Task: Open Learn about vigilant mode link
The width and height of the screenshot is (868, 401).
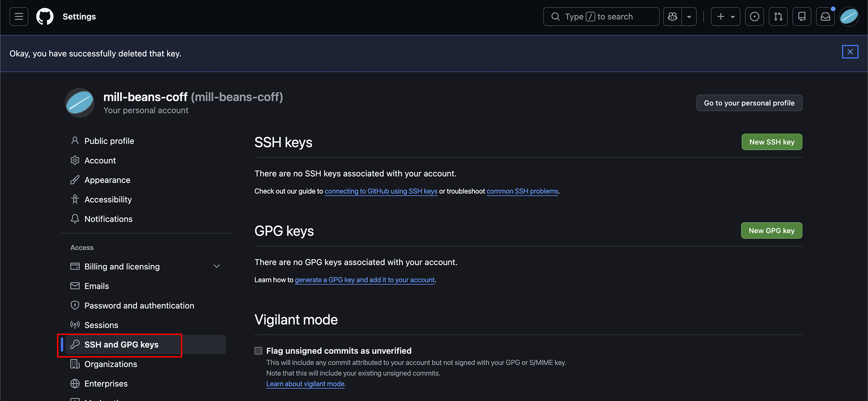Action: coord(305,384)
